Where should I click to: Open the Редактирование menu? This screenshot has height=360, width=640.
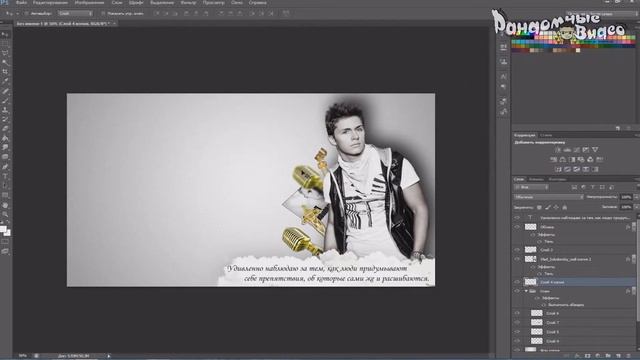click(50, 2)
